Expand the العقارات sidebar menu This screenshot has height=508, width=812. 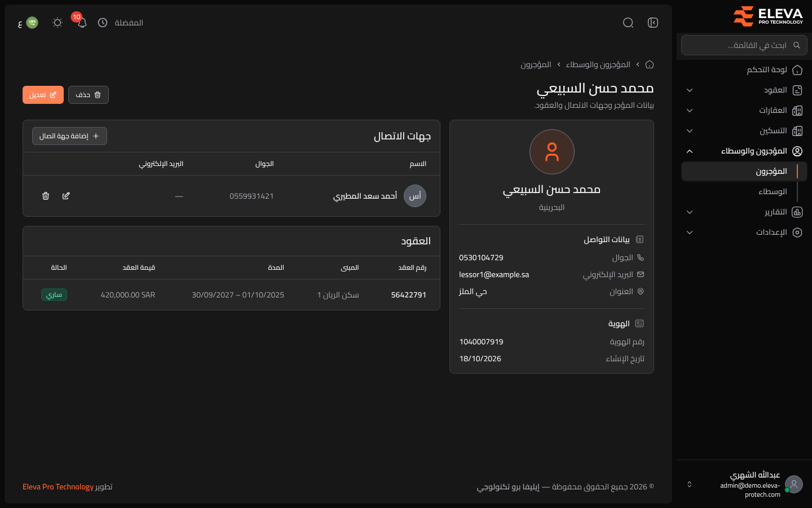tap(744, 111)
